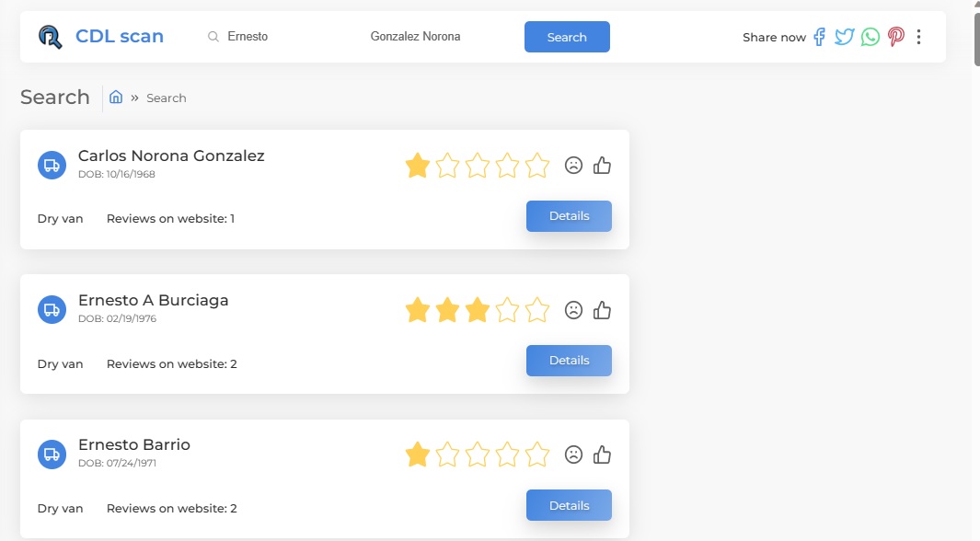Click the last name field Gonzalez Norona
Viewport: 980px width, 541px height.
coord(415,37)
